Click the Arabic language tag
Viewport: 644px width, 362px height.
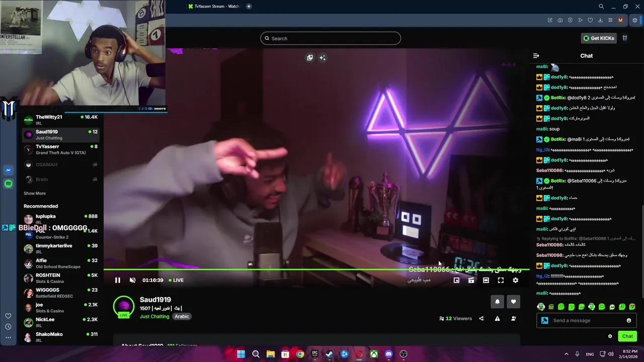(x=182, y=316)
